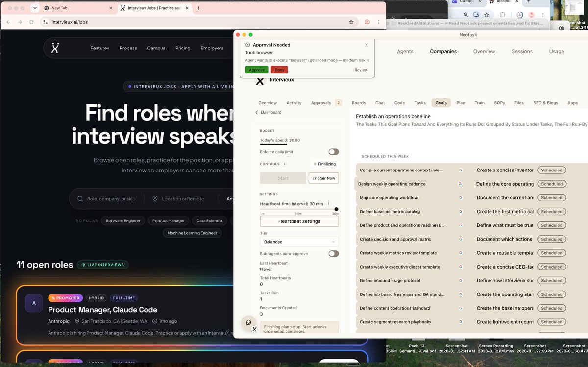This screenshot has height=367, width=588.
Task: Open Sessions in Neotask top navigation
Action: [522, 51]
